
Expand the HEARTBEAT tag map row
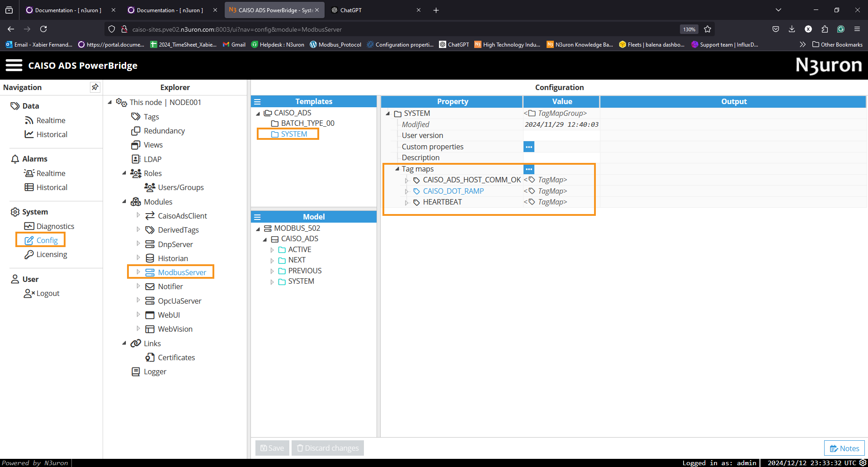(x=406, y=202)
